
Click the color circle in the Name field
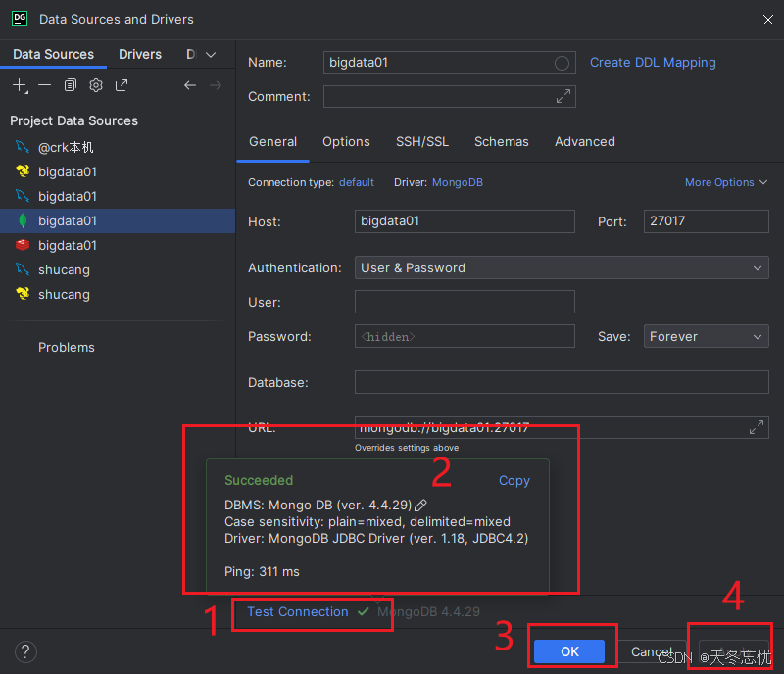coord(562,63)
